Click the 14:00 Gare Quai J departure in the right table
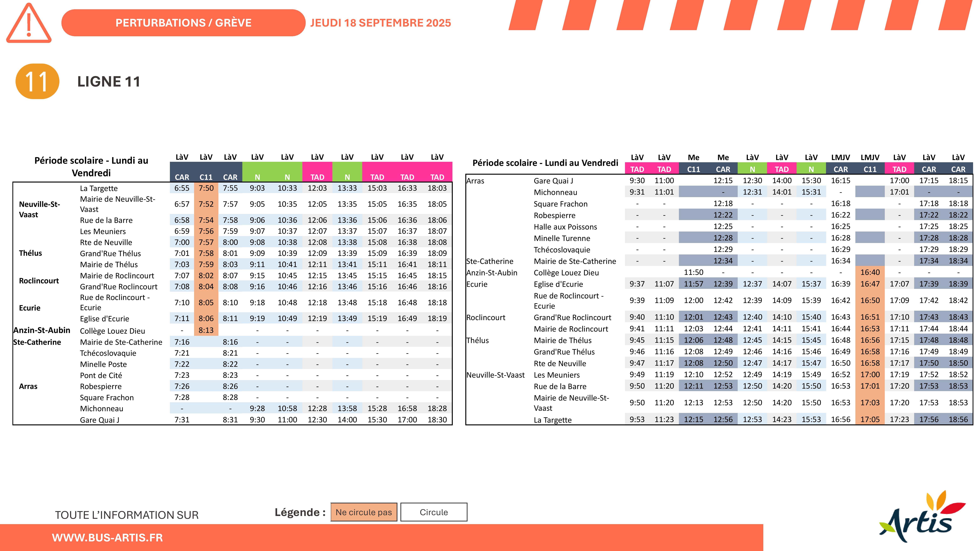This screenshot has height=551, width=980. point(782,181)
